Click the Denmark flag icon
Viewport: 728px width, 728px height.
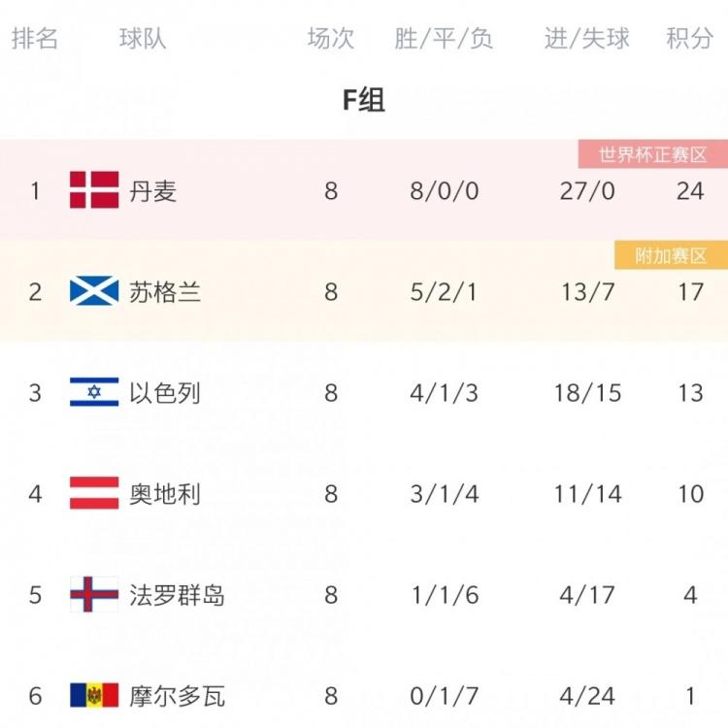coord(94,190)
